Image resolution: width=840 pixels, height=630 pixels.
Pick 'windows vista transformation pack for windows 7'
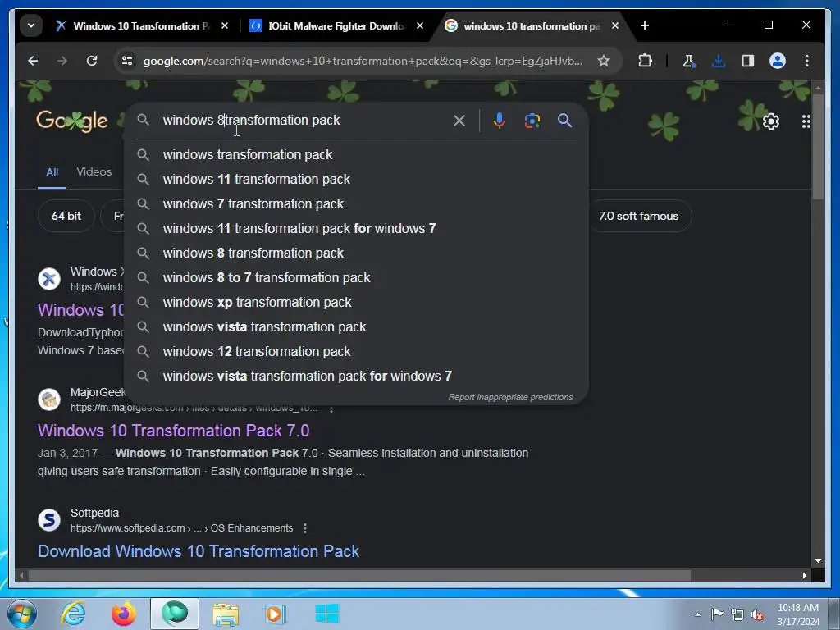click(x=357, y=377)
